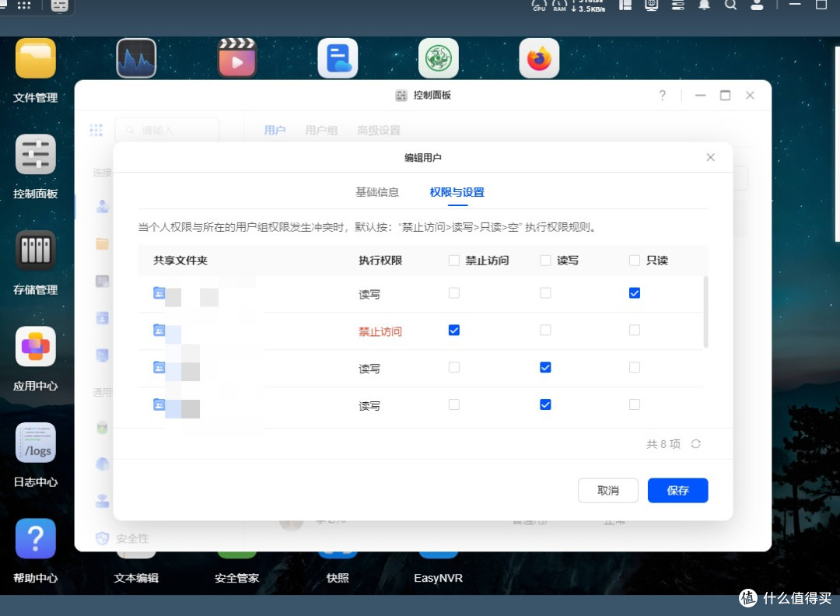This screenshot has width=840, height=616.
Task: Click the 文本编辑 desktop app label
Action: pos(136,578)
